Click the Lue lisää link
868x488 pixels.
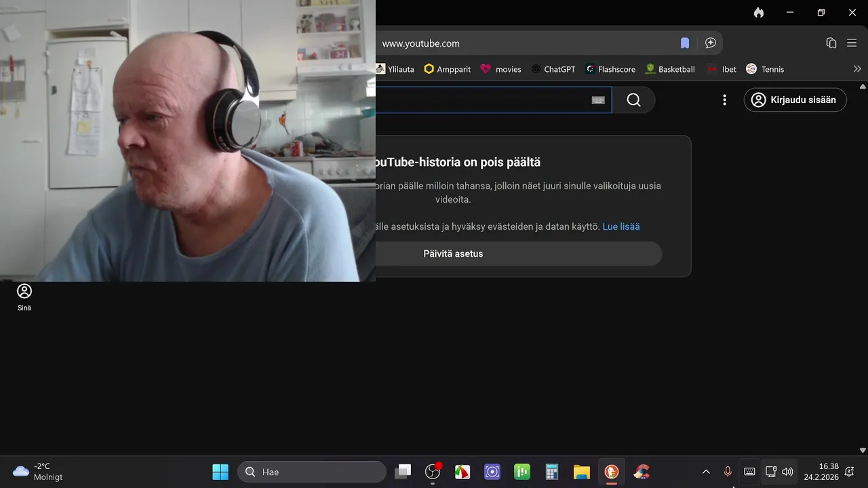coord(621,226)
